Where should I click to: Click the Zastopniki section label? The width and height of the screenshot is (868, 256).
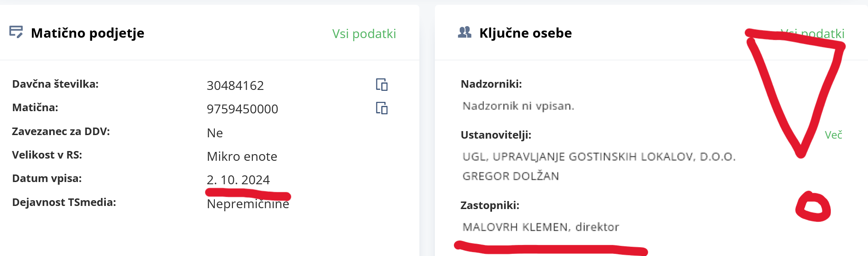pos(490,206)
